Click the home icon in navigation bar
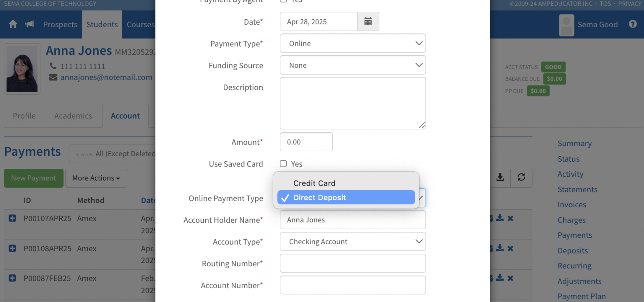 [x=13, y=24]
